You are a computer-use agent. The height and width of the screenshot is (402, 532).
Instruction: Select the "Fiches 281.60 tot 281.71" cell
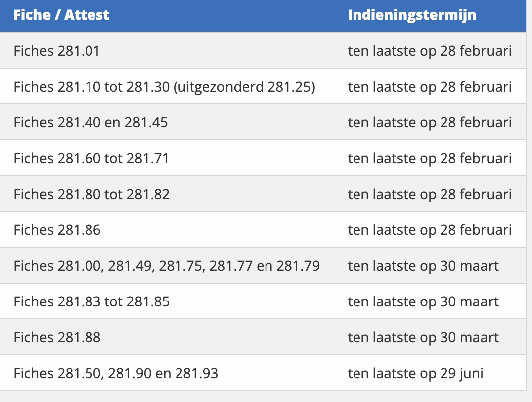tap(91, 158)
